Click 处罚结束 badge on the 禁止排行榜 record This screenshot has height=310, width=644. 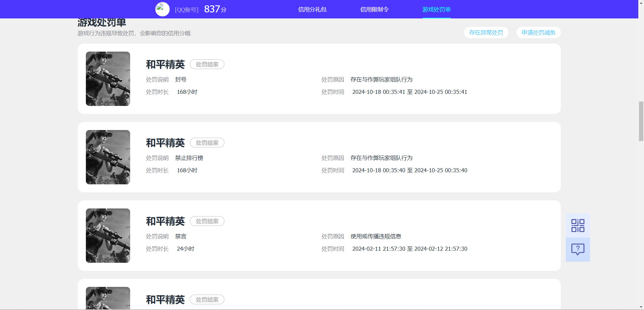[207, 143]
